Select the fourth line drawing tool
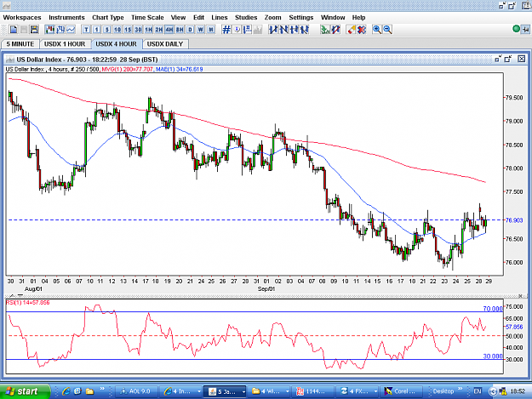532x399 pixels. (305, 30)
